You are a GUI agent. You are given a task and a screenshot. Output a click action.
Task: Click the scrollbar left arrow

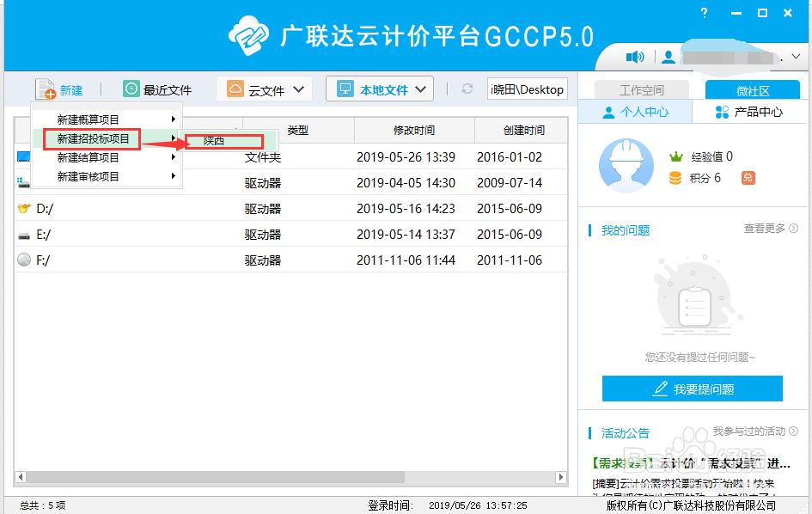click(21, 477)
